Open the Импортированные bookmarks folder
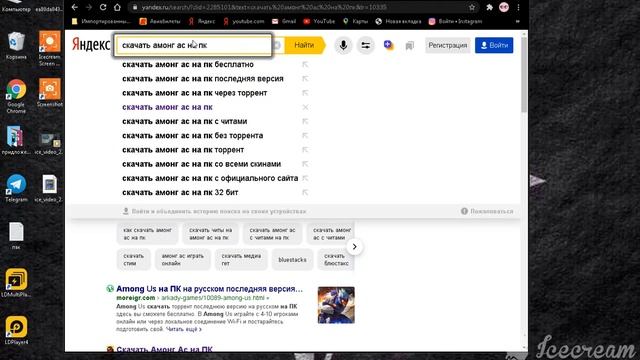This screenshot has width=640, height=360. coord(101,21)
